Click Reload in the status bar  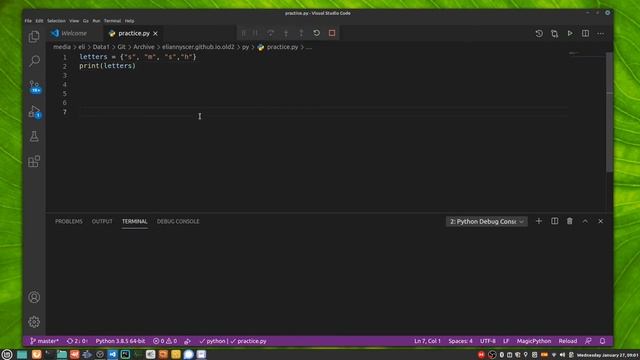coord(568,341)
